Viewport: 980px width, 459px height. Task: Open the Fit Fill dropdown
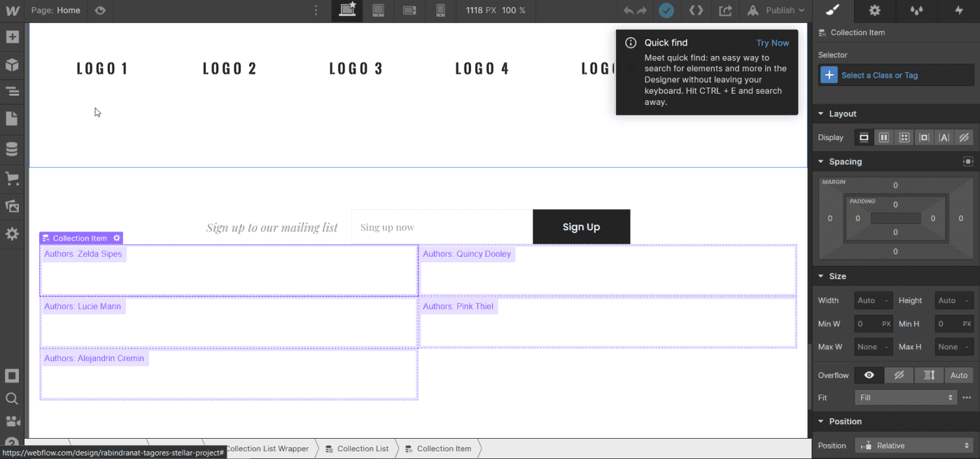pos(906,397)
